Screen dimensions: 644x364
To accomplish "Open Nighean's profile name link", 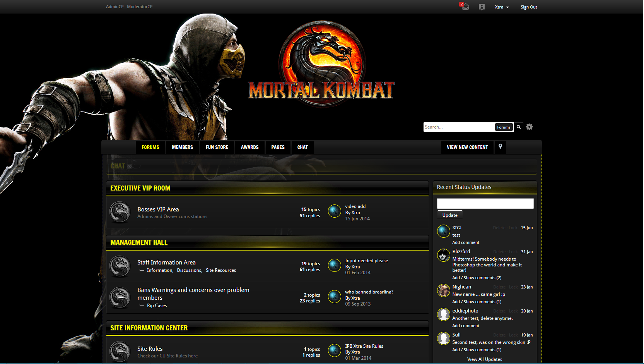I will (462, 287).
